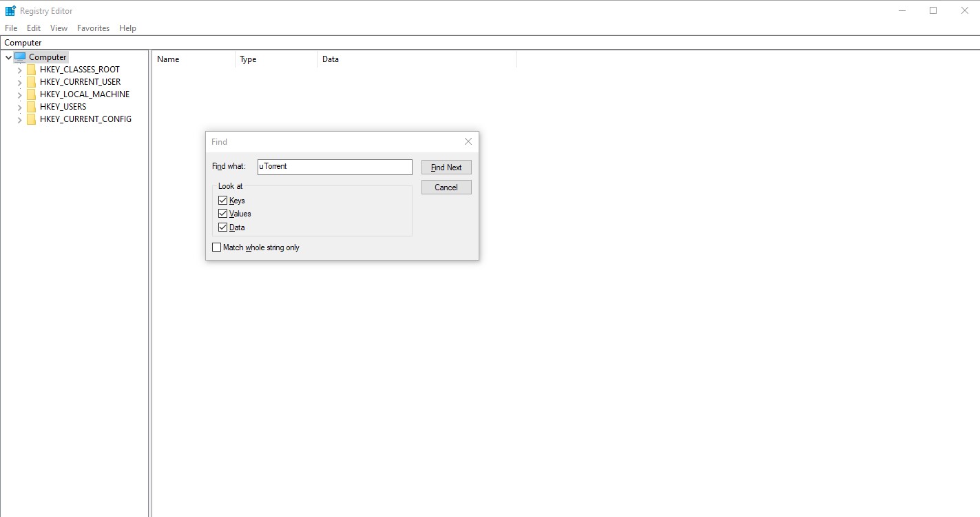Toggle the Data checkbox
980x517 pixels.
tap(222, 227)
